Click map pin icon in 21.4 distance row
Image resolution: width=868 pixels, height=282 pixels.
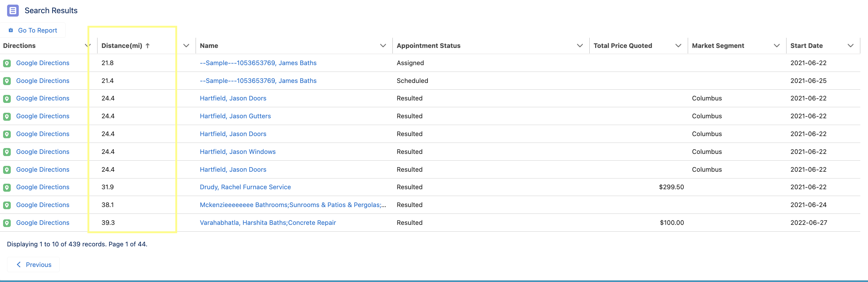(7, 81)
